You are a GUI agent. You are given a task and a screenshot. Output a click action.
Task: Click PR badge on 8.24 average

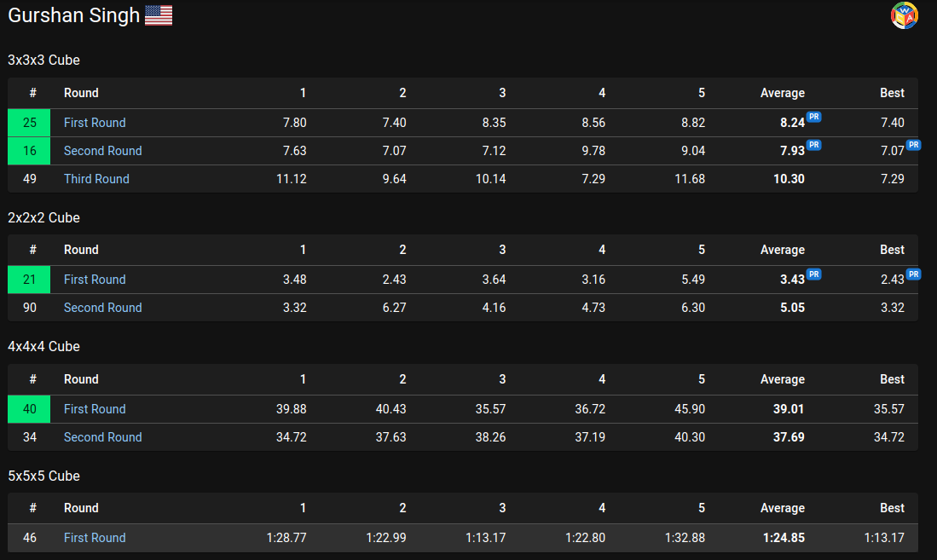813,117
